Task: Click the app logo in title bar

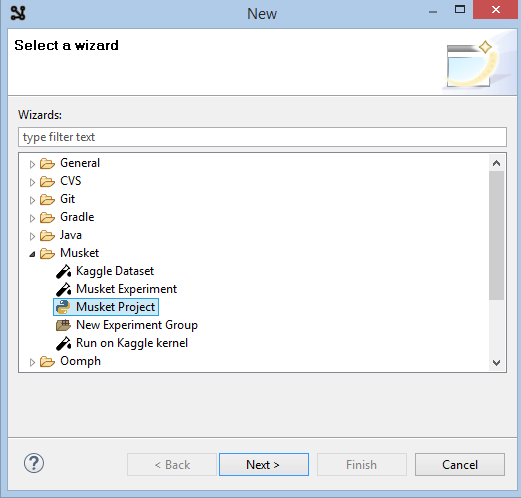Action: pos(18,13)
